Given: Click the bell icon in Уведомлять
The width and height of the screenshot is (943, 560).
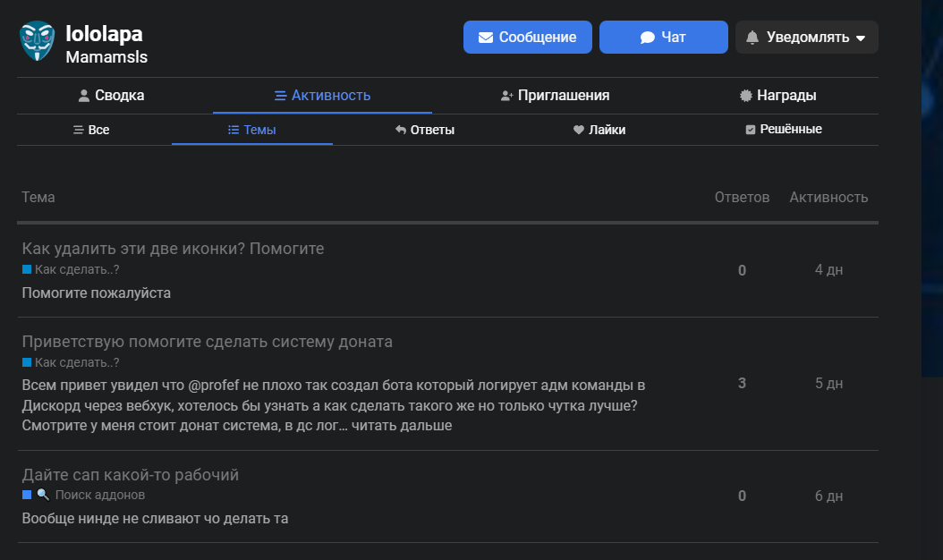Looking at the screenshot, I should point(752,38).
